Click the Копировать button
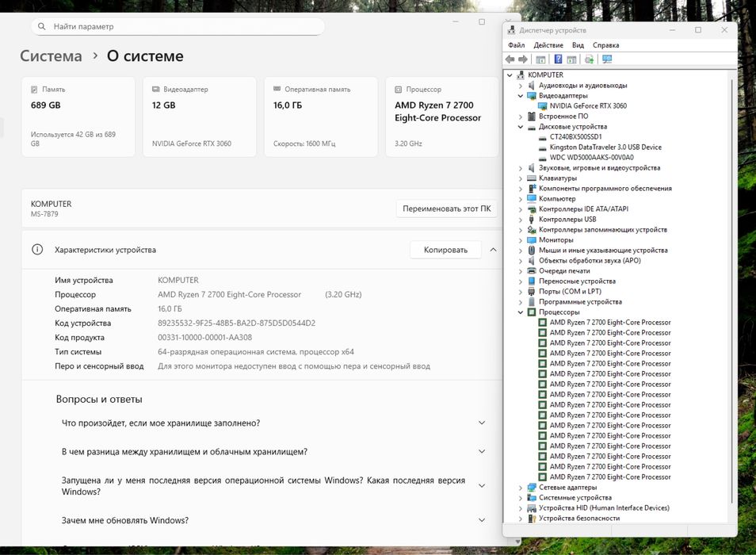The height and width of the screenshot is (555, 756). (445, 250)
